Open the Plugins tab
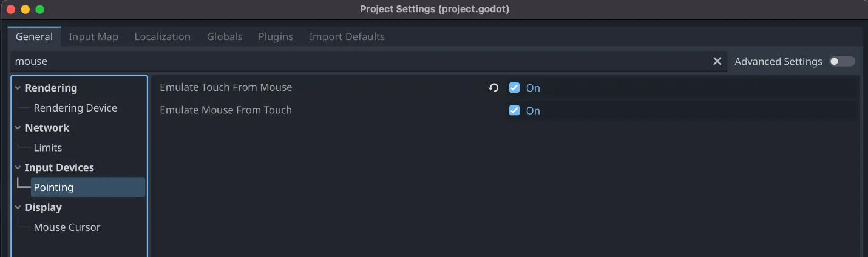This screenshot has width=868, height=257. tap(276, 36)
